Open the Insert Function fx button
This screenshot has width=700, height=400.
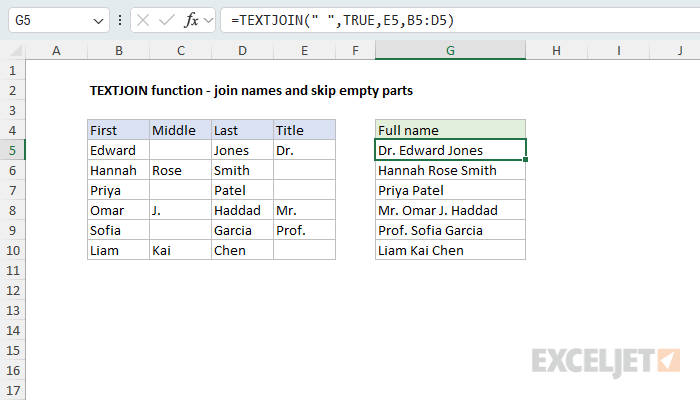click(191, 20)
